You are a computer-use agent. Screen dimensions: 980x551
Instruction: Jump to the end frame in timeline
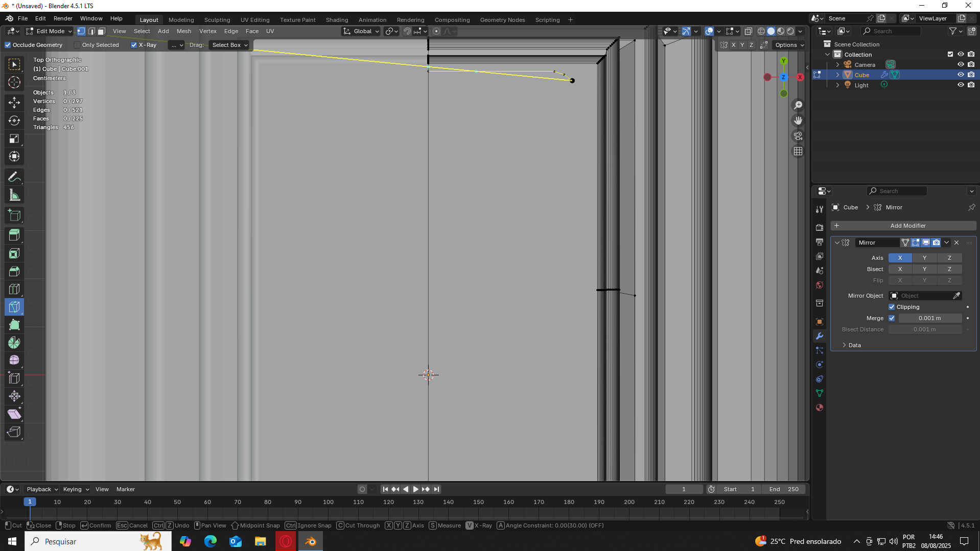436,489
